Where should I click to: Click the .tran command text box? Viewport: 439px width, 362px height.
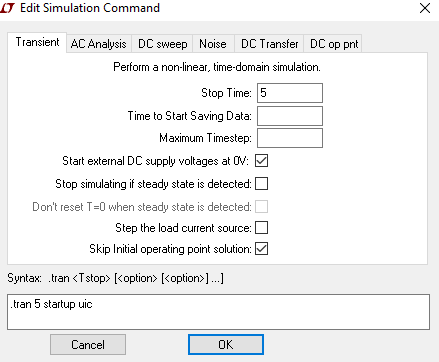pyautogui.click(x=218, y=312)
